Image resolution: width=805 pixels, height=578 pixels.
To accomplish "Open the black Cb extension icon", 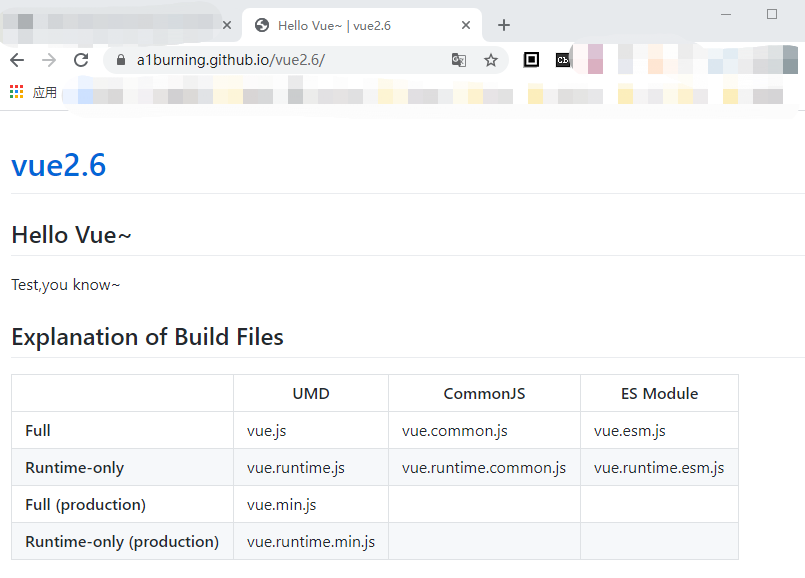I will click(x=563, y=60).
